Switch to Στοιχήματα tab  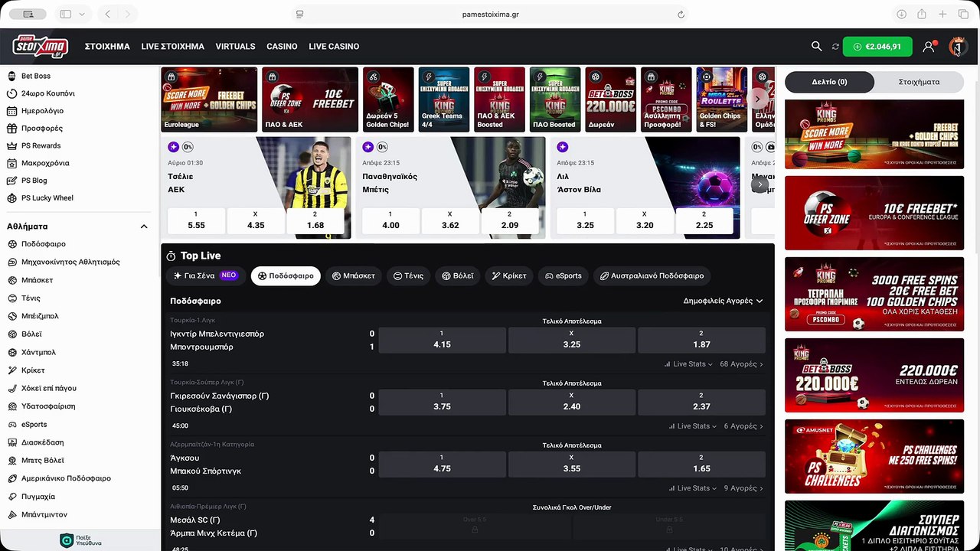(919, 82)
